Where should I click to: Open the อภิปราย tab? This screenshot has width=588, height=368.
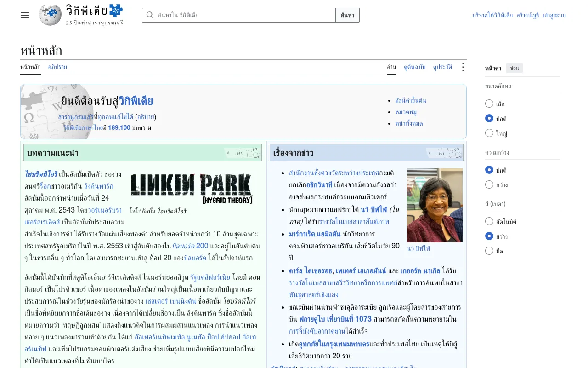tap(57, 67)
